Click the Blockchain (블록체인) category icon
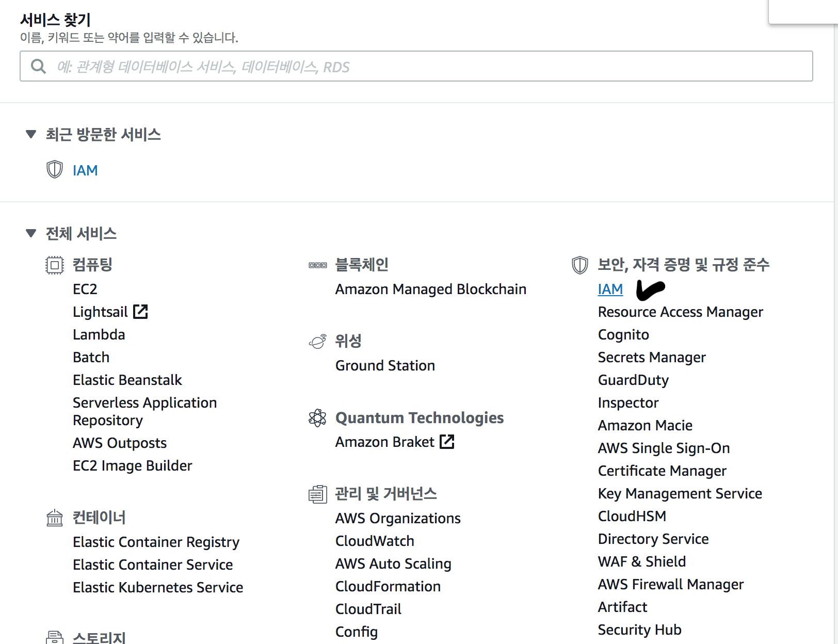The height and width of the screenshot is (644, 838). [318, 265]
